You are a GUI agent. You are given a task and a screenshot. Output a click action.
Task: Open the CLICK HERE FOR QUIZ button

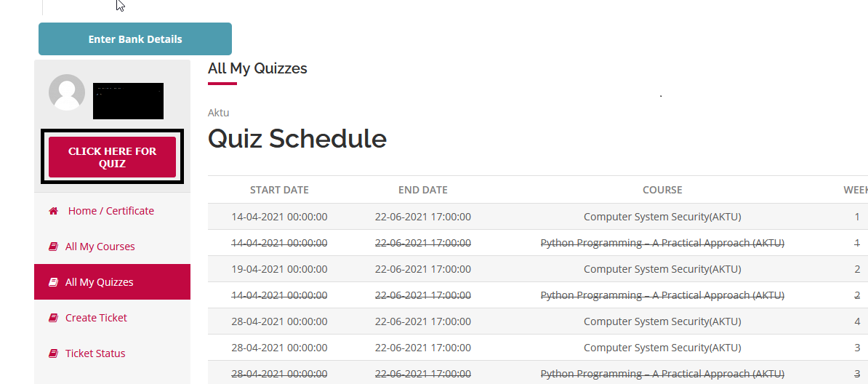(113, 157)
